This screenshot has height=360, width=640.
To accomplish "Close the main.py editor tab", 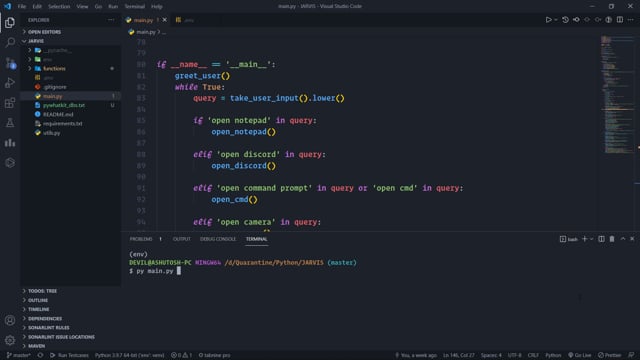I will (x=164, y=20).
